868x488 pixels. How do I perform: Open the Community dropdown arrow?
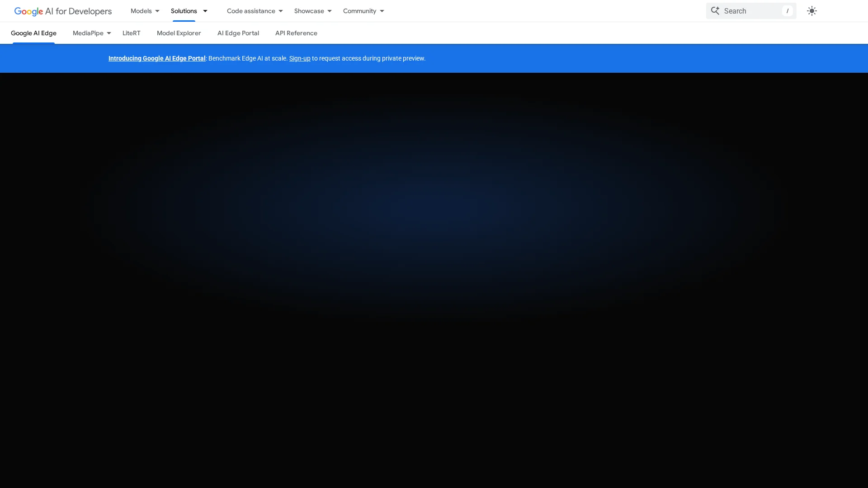[382, 11]
